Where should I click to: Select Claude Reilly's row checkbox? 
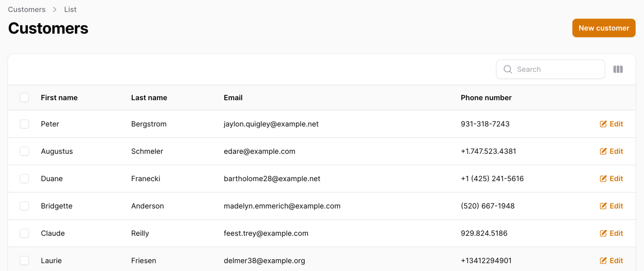(24, 233)
